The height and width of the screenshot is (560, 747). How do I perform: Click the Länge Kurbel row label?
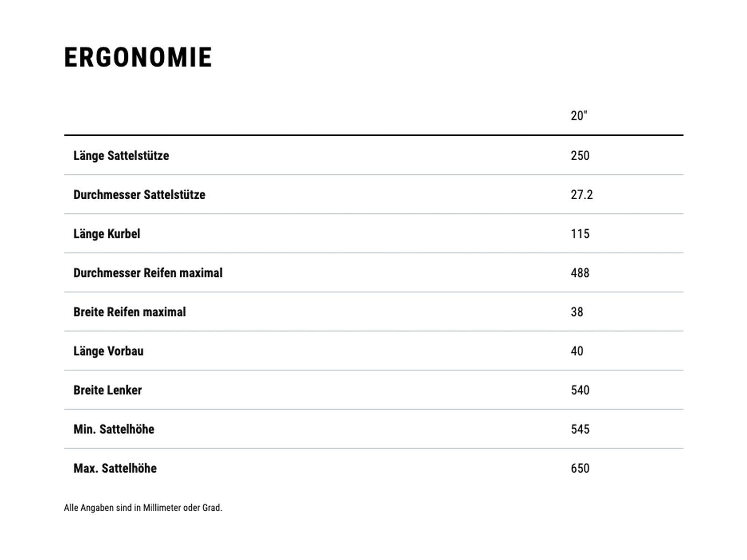(106, 234)
